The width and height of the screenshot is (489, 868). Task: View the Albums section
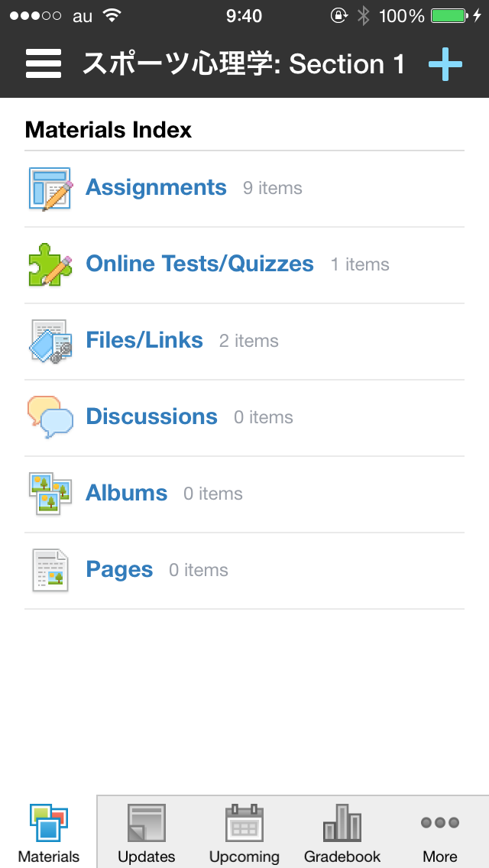126,494
